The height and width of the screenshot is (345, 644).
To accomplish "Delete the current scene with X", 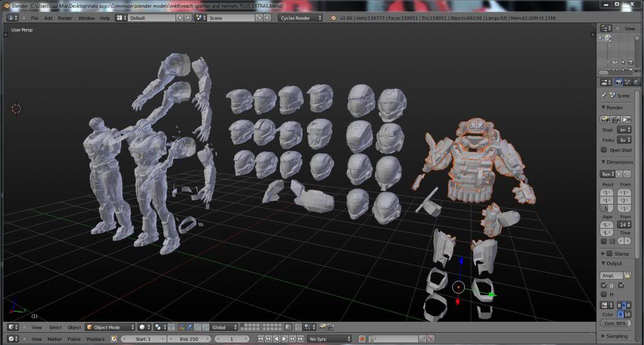I will tap(267, 18).
